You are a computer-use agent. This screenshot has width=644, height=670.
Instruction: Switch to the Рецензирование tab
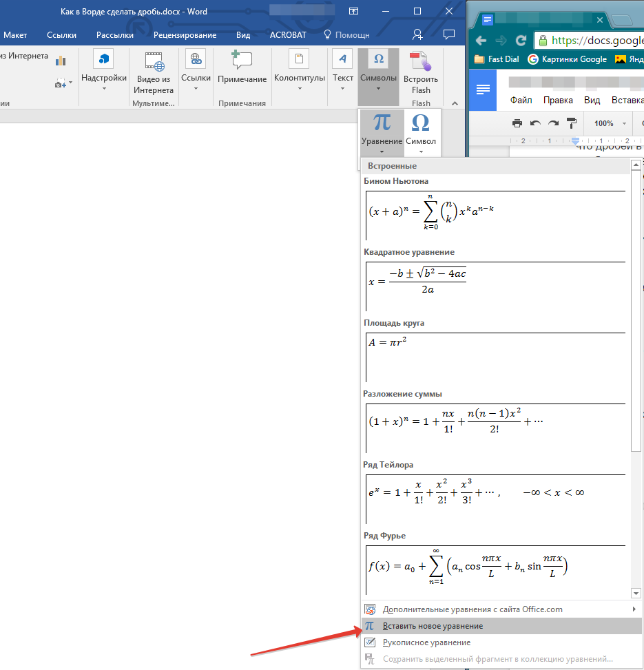185,35
